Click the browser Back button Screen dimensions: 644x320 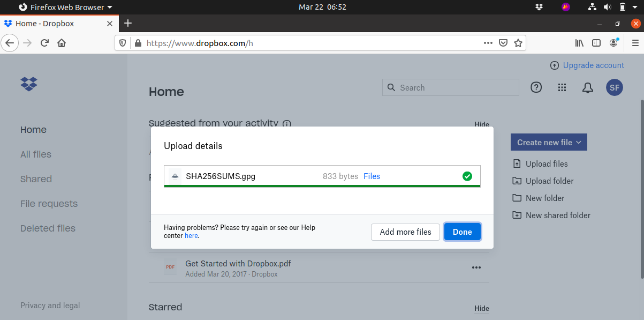10,43
